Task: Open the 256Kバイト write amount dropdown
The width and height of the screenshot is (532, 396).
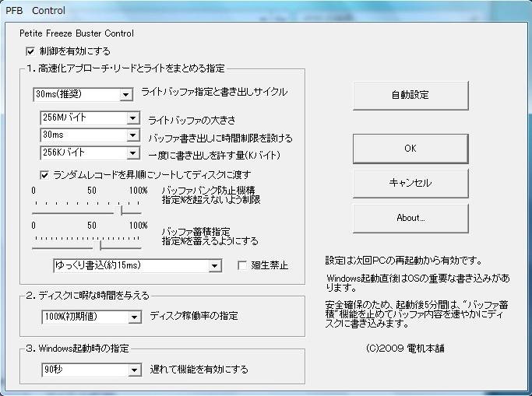Action: pyautogui.click(x=90, y=152)
